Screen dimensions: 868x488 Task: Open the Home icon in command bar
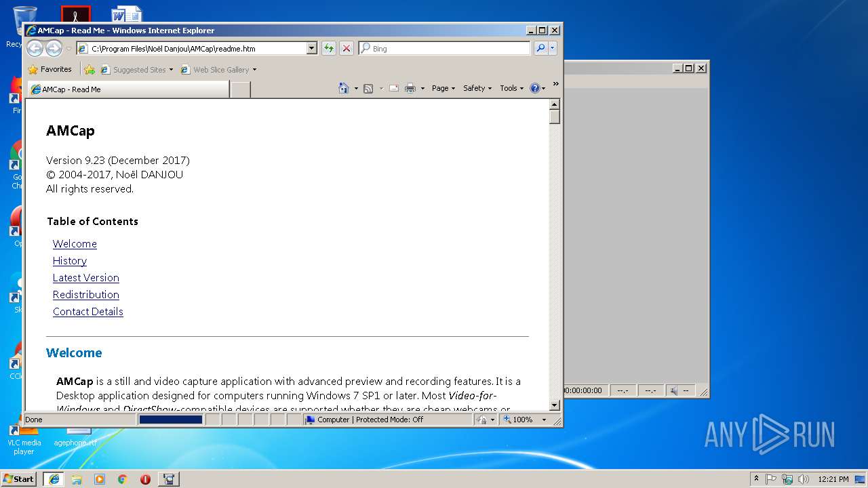pos(344,88)
